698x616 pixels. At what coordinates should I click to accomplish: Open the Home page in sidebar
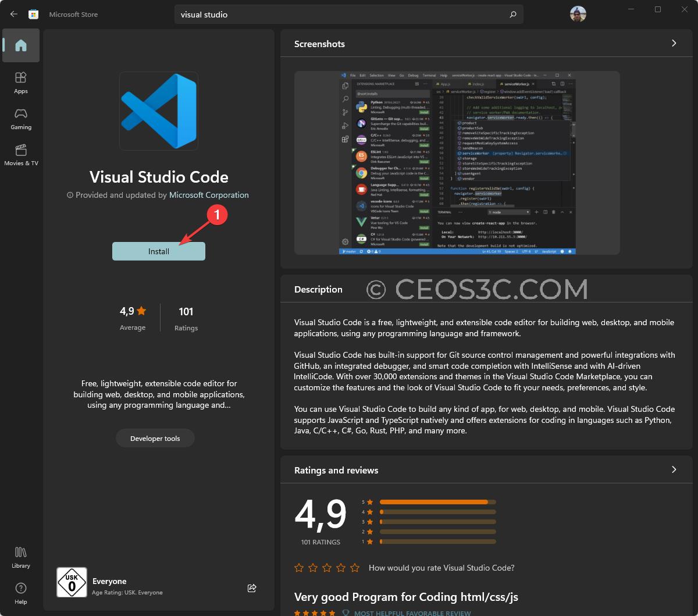(21, 45)
